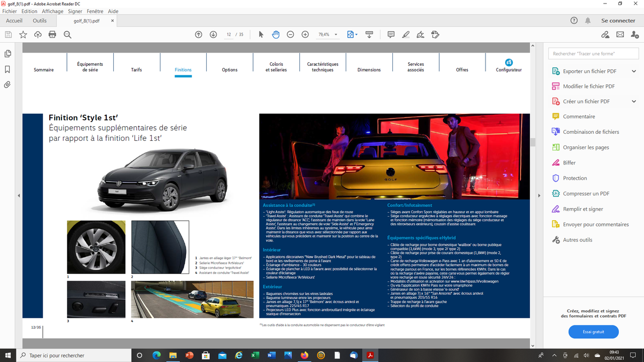The height and width of the screenshot is (362, 644).
Task: Add a comment note icon
Action: click(x=391, y=35)
